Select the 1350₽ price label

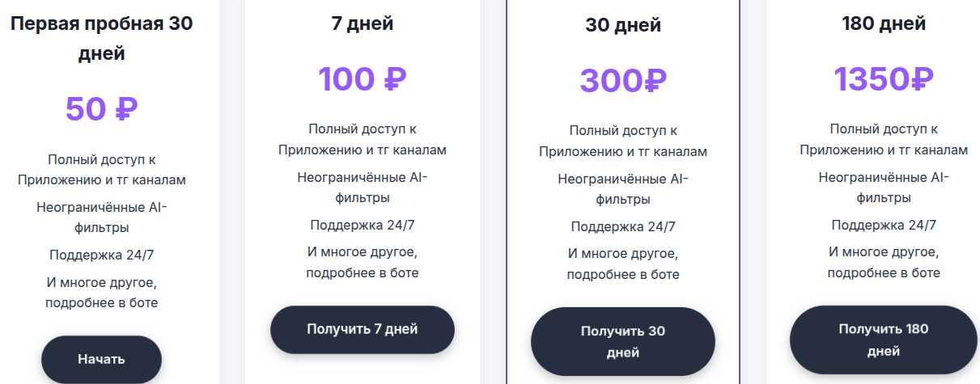coord(884,79)
